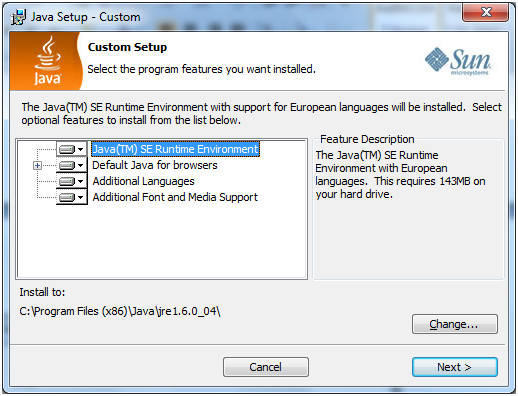Click the Sun Microsystems logo

458,62
